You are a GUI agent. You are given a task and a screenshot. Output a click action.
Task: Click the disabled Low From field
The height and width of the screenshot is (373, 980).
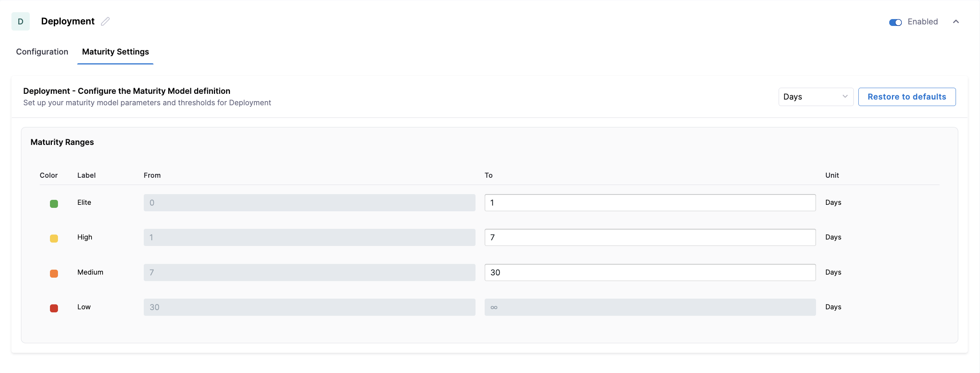coord(309,307)
